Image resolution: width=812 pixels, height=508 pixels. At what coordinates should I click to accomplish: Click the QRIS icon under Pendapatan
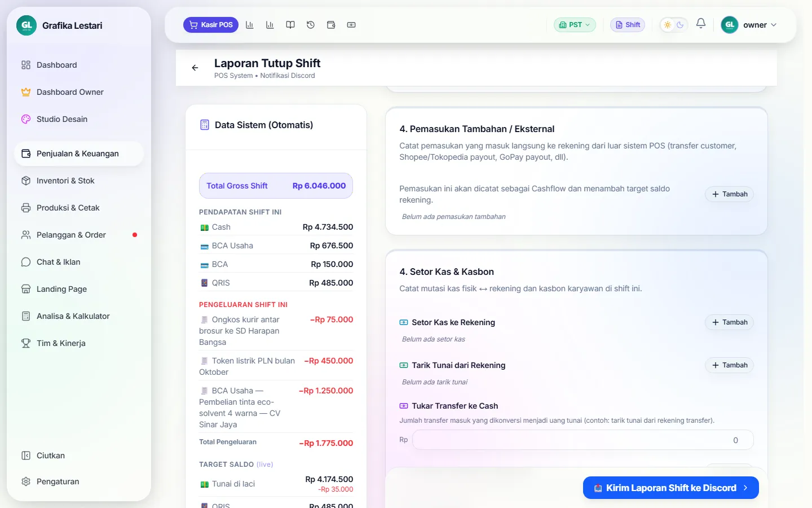tap(205, 283)
